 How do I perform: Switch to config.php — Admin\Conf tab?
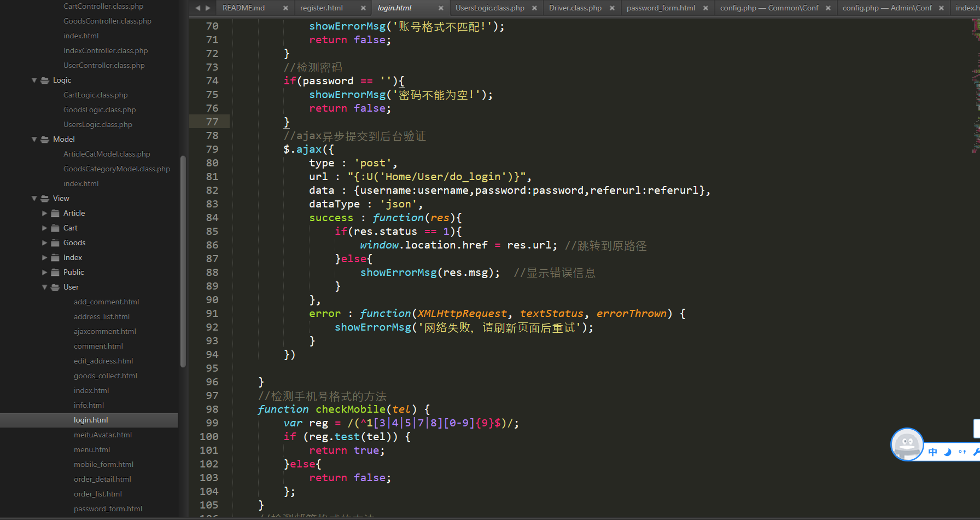pos(887,8)
